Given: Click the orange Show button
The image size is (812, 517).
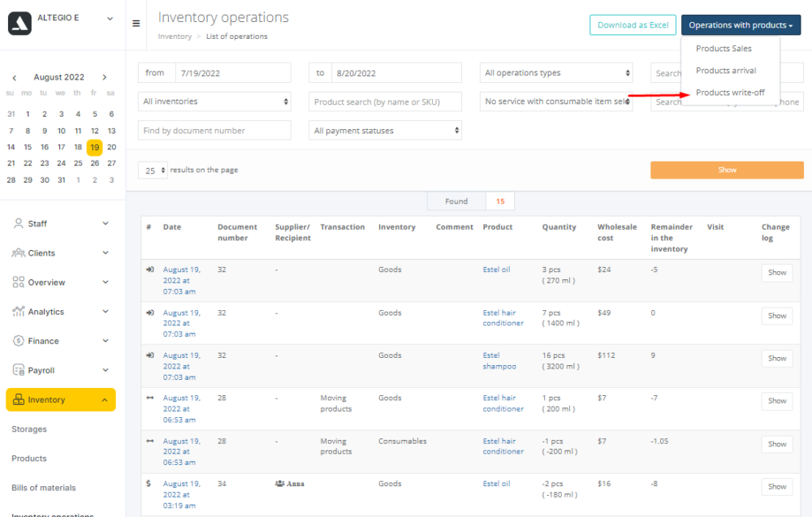Looking at the screenshot, I should (727, 170).
